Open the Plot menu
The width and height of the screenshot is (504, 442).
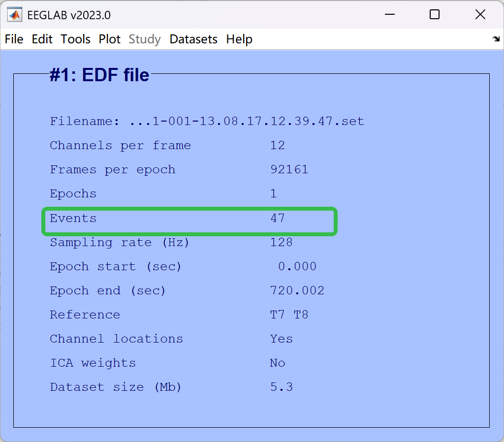coord(109,39)
